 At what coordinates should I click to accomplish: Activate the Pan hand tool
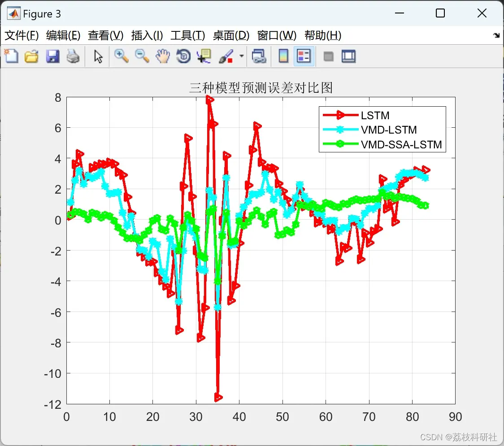163,56
